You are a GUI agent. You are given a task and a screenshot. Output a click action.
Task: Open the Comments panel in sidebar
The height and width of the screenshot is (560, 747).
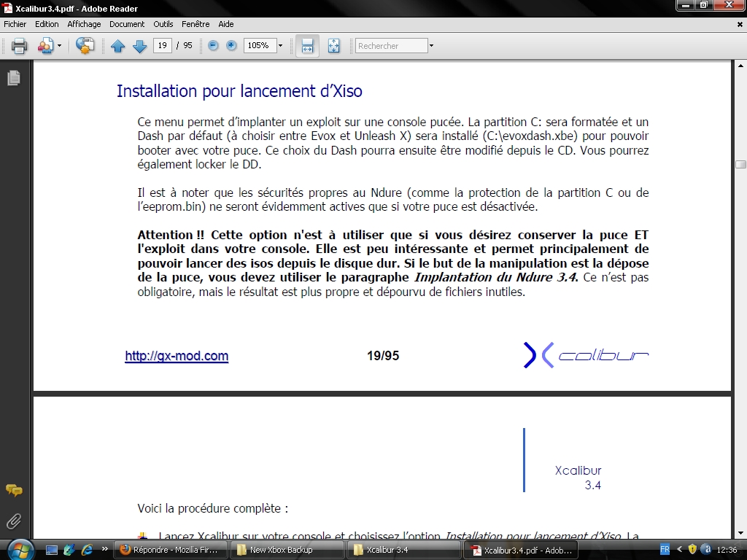[14, 490]
